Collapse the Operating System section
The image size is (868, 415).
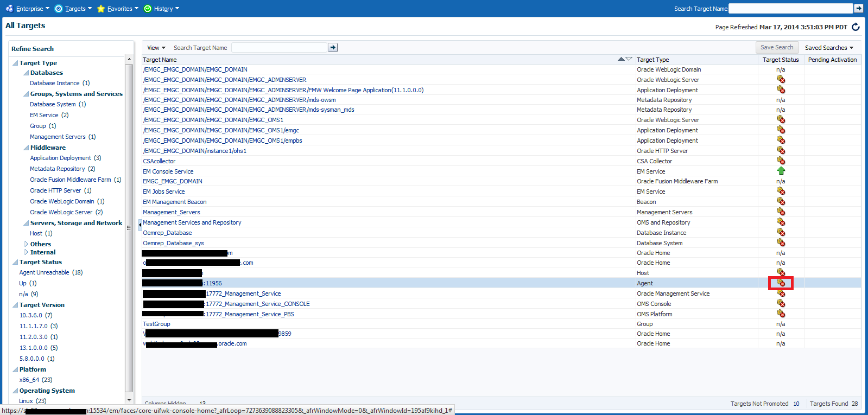[15, 391]
